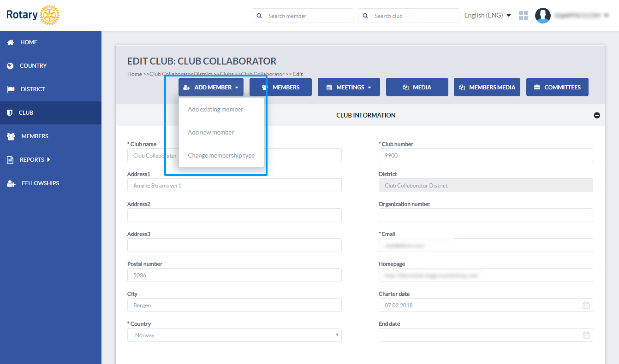
Task: Open the English (ENG) language dropdown
Action: (488, 15)
